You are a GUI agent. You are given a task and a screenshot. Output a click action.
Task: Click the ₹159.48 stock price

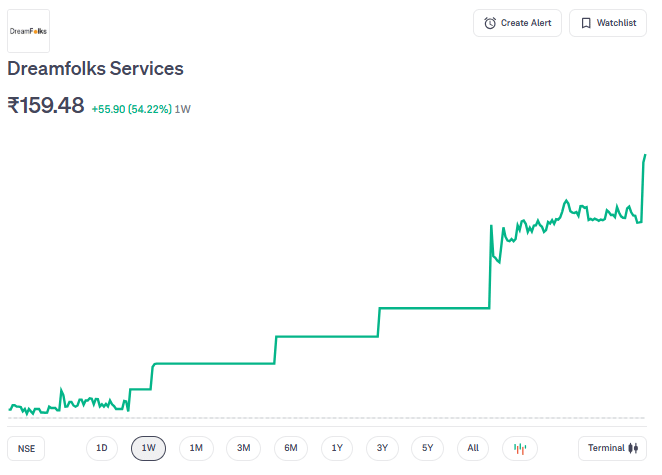pyautogui.click(x=45, y=105)
